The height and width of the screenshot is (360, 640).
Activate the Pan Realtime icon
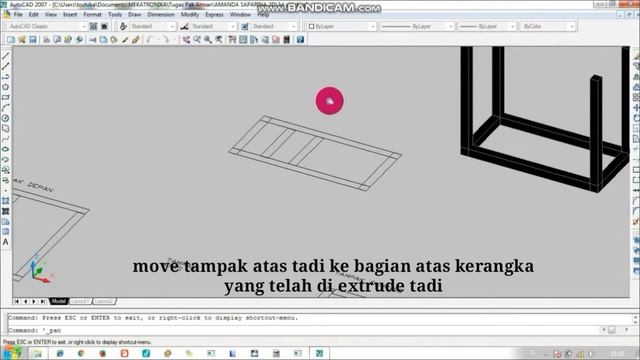(186, 40)
